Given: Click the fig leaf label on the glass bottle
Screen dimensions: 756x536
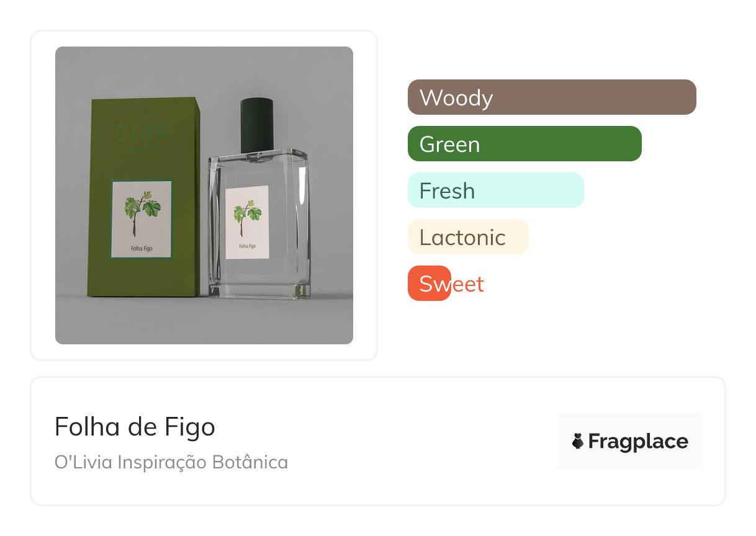Looking at the screenshot, I should [247, 221].
